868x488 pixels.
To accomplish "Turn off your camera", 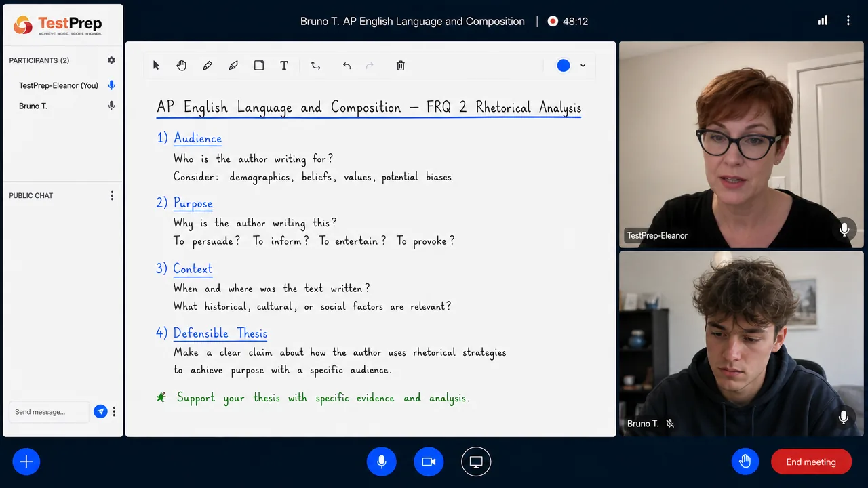I will [429, 462].
